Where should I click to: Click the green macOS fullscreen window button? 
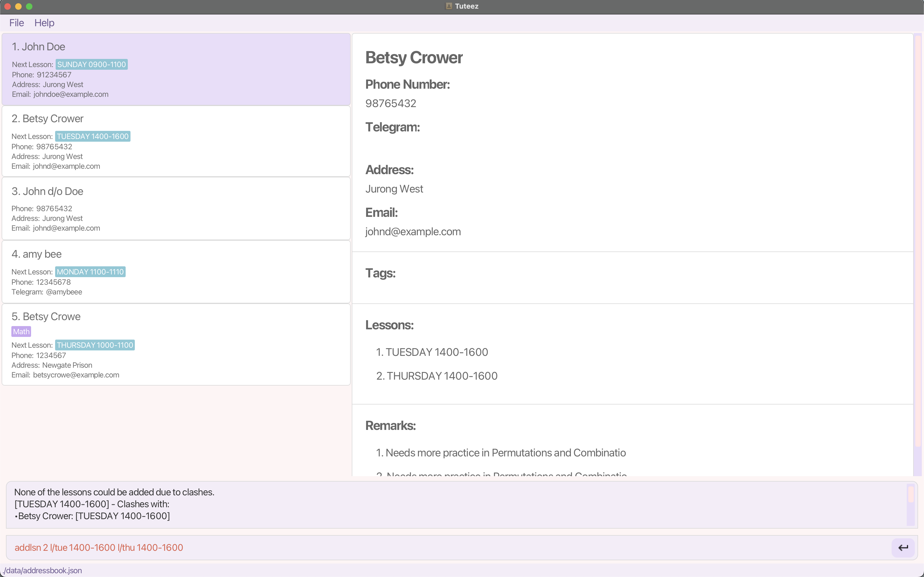pyautogui.click(x=29, y=6)
